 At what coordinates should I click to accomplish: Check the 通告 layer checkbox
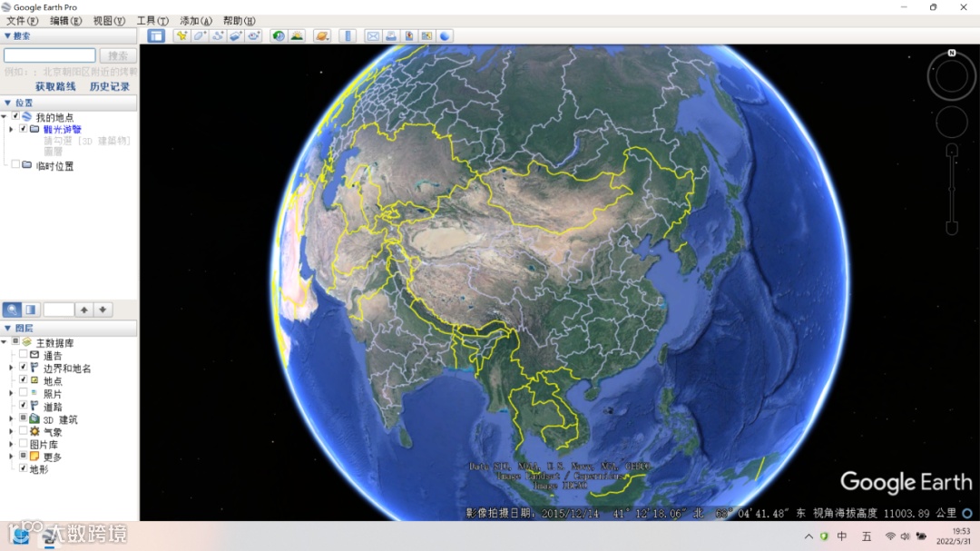coord(23,355)
